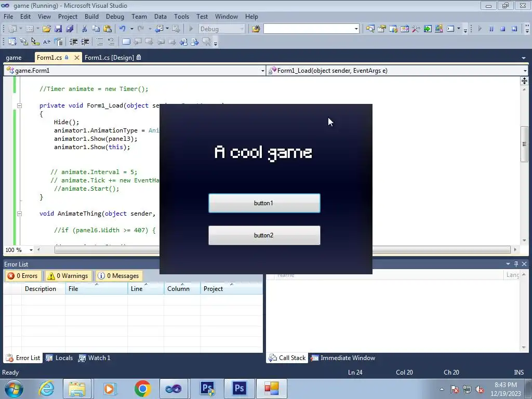The image size is (532, 399).
Task: Click the editor split bar above the scrollbar
Action: tap(524, 81)
